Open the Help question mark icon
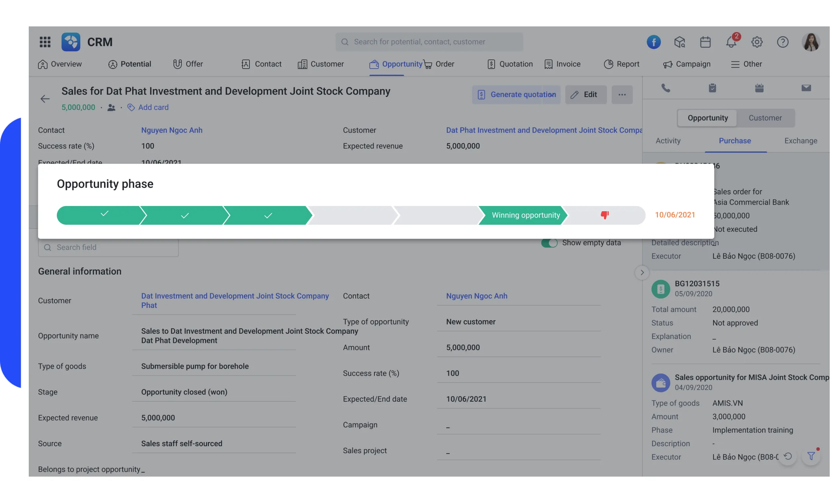This screenshot has height=504, width=838. coord(782,42)
